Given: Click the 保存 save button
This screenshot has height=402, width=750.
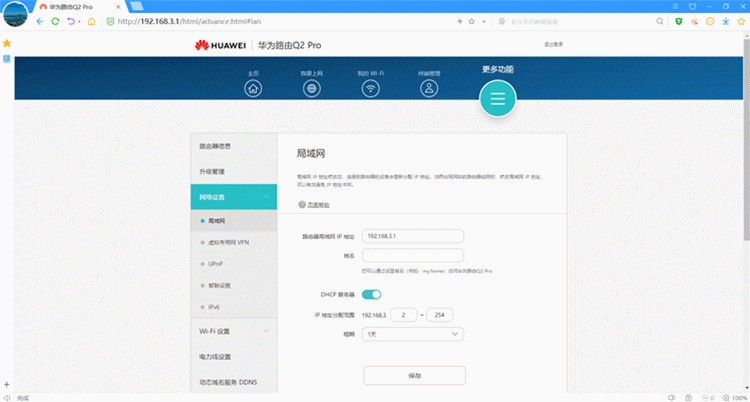Looking at the screenshot, I should coord(414,376).
